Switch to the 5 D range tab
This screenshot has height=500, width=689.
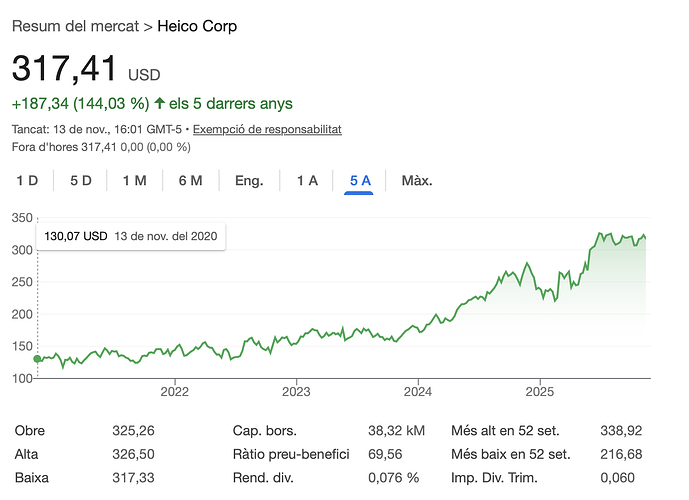[81, 181]
